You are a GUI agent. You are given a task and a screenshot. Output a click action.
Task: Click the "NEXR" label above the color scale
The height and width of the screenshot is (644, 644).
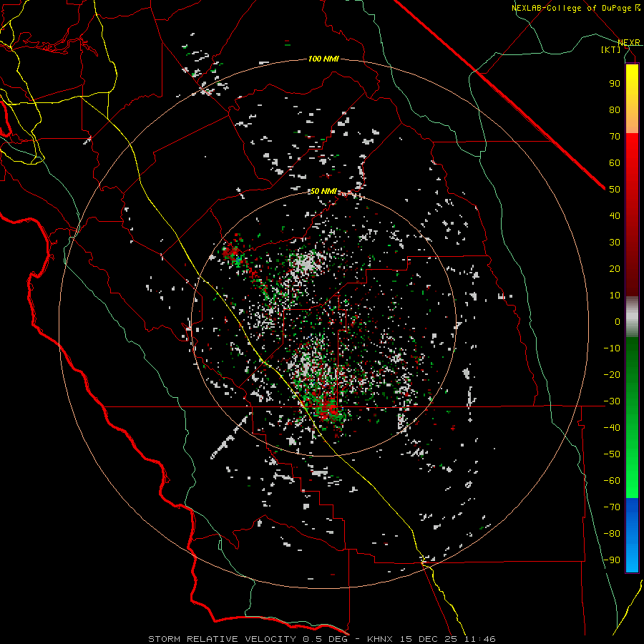point(629,43)
